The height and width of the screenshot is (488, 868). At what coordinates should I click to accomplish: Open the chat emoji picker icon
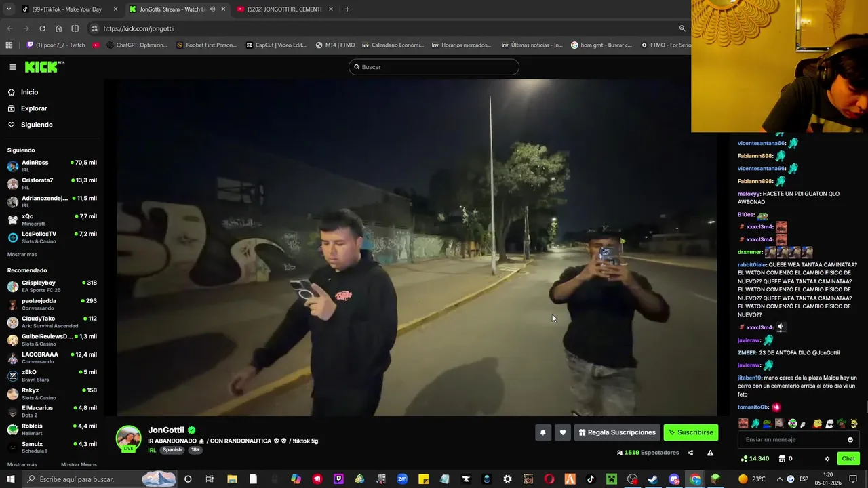[x=850, y=440]
